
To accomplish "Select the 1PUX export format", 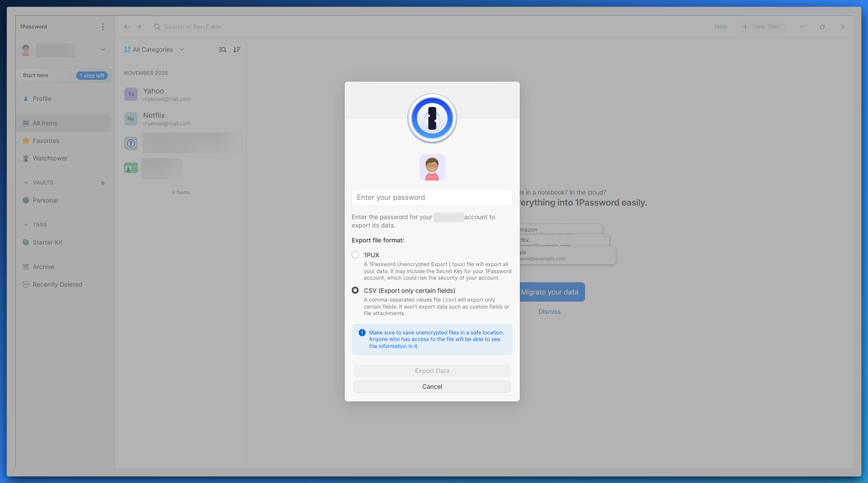I will [x=355, y=255].
